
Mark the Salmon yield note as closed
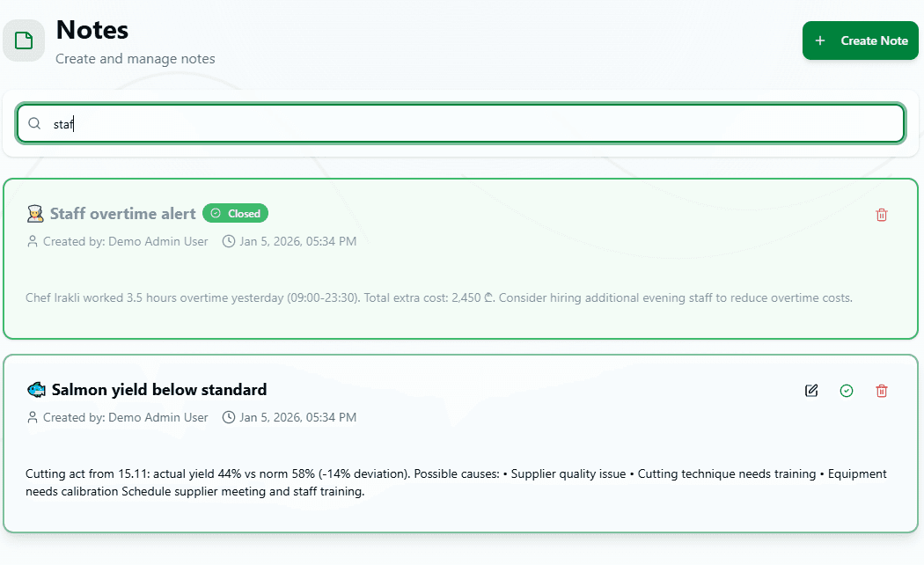pyautogui.click(x=847, y=390)
